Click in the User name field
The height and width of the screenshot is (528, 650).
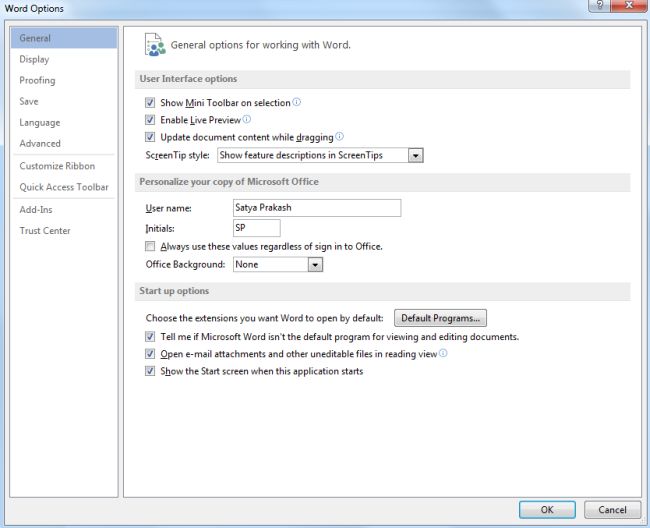click(317, 208)
